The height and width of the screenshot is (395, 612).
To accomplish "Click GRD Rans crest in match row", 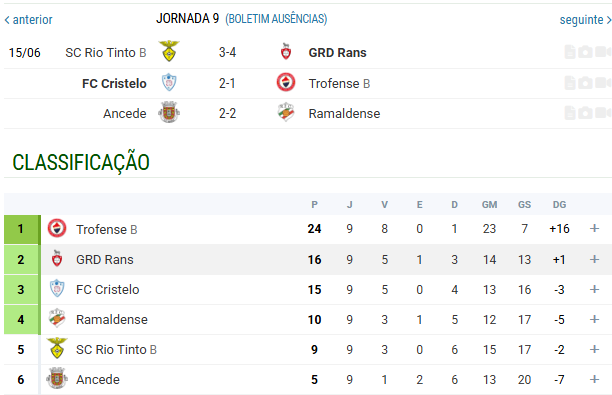I will 286,52.
